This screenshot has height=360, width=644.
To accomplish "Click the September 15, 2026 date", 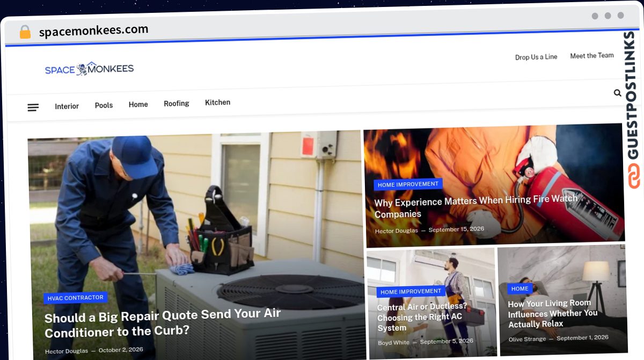I will click(x=456, y=229).
